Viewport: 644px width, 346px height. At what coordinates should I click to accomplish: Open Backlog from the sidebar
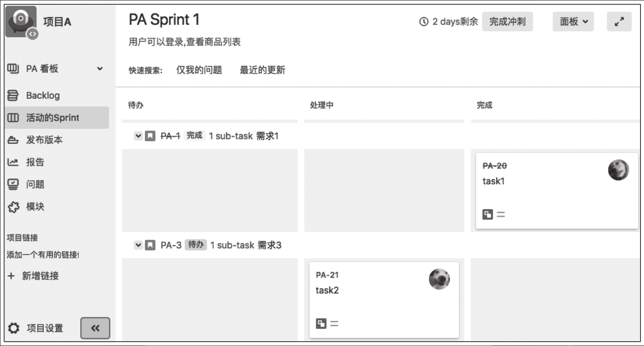click(x=42, y=95)
